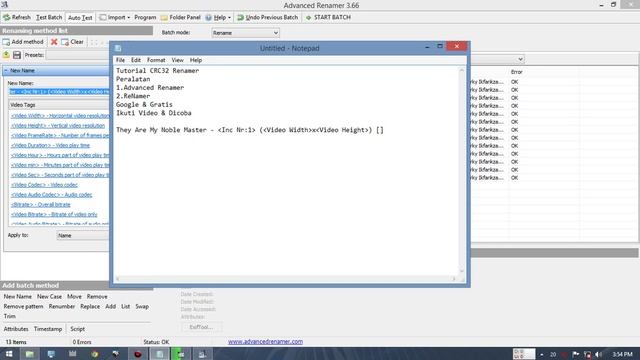Click the taskbar clock showing 3:34 PM
This screenshot has height=360, width=640.
[622, 354]
